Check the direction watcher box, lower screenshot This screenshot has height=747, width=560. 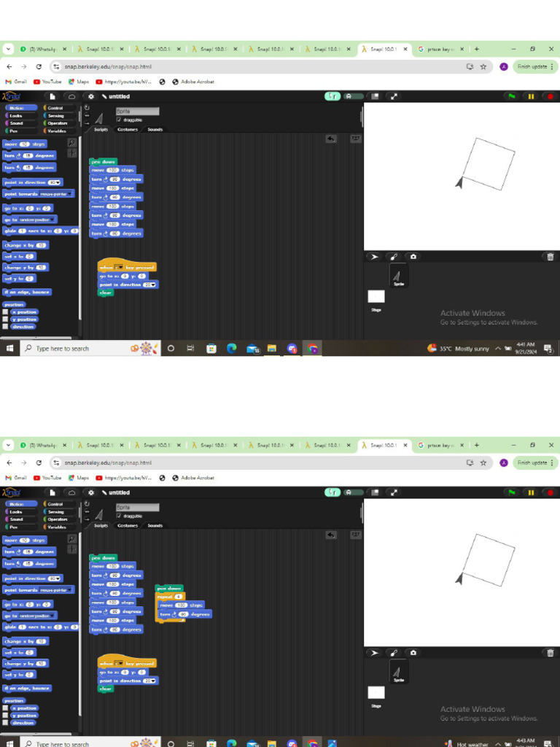pyautogui.click(x=5, y=723)
